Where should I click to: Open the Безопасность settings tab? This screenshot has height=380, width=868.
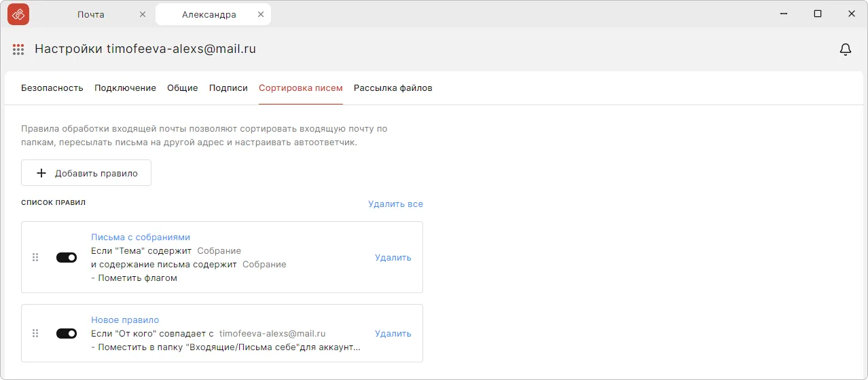(x=52, y=88)
